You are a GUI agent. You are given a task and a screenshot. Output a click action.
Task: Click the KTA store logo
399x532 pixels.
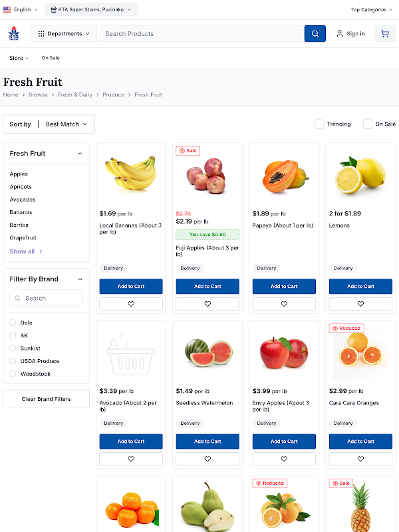(x=14, y=33)
